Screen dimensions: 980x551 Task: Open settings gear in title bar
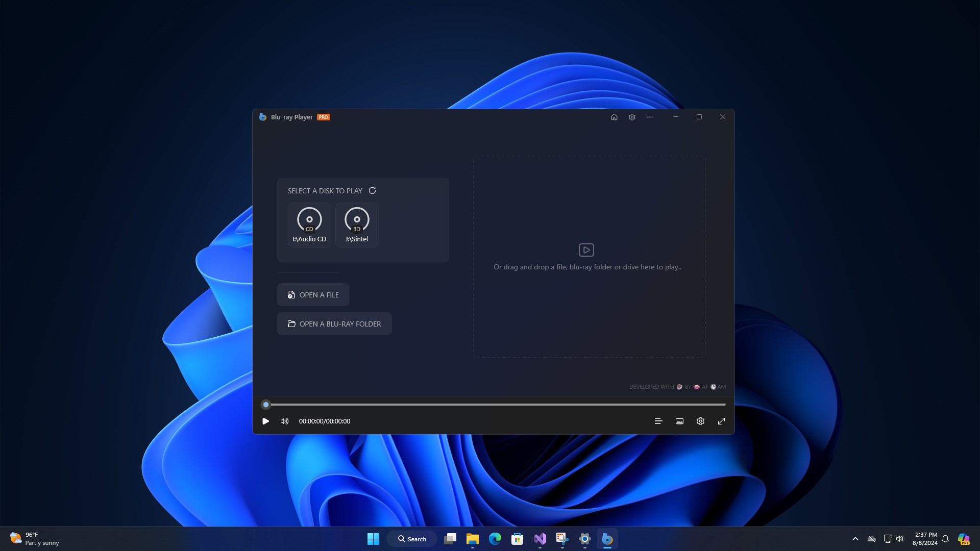[632, 117]
